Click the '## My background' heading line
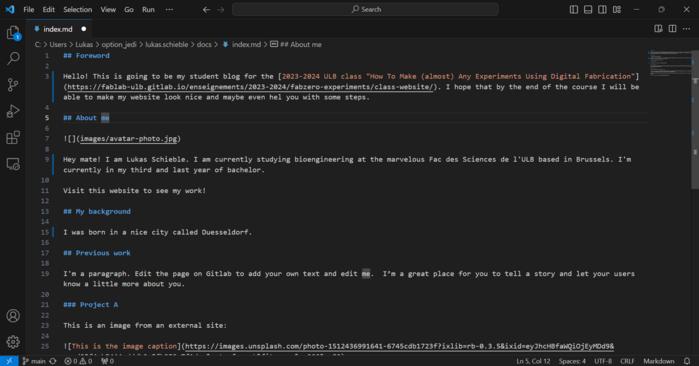This screenshot has width=699, height=366. pos(97,211)
